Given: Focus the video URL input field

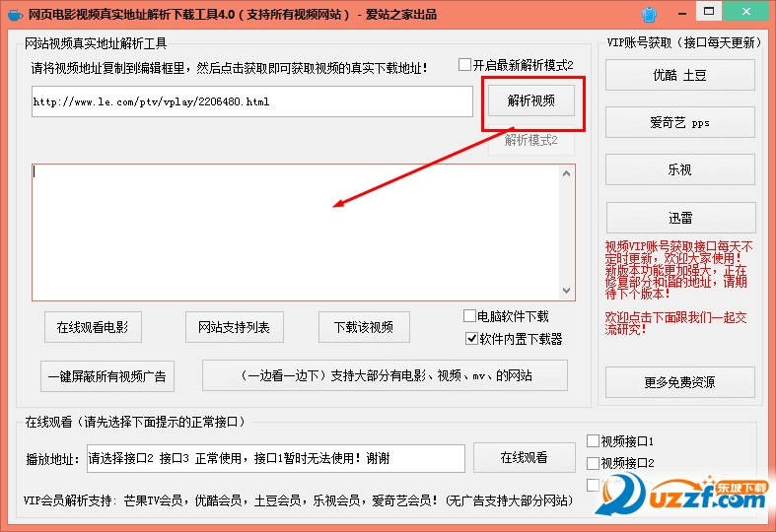Looking at the screenshot, I should tap(252, 101).
